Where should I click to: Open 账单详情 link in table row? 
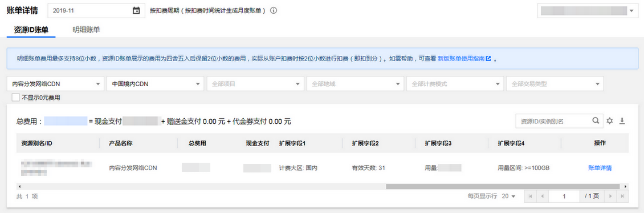click(600, 168)
